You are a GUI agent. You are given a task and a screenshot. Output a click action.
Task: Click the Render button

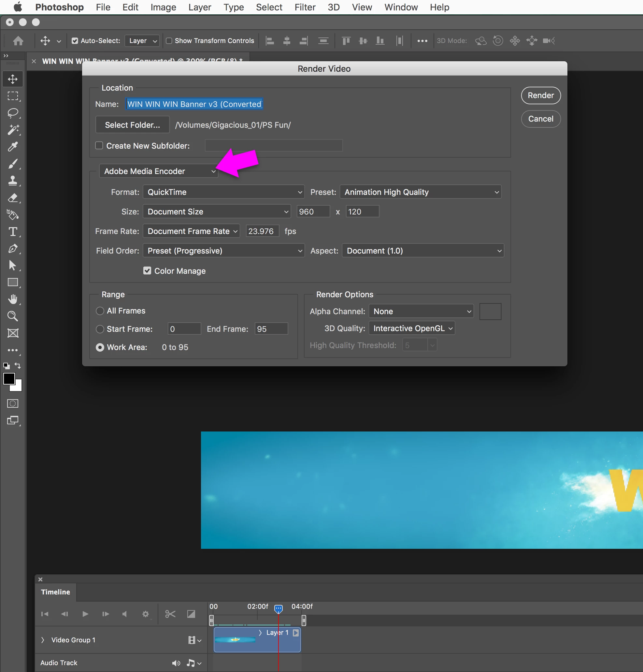click(x=540, y=95)
